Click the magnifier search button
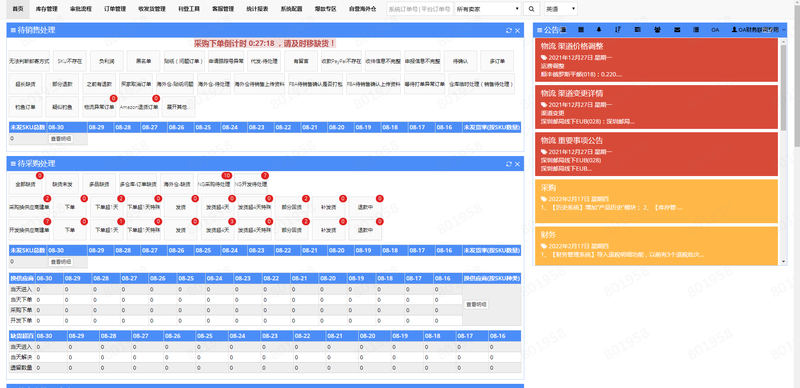Screen dimensions: 800x388 (531, 9)
